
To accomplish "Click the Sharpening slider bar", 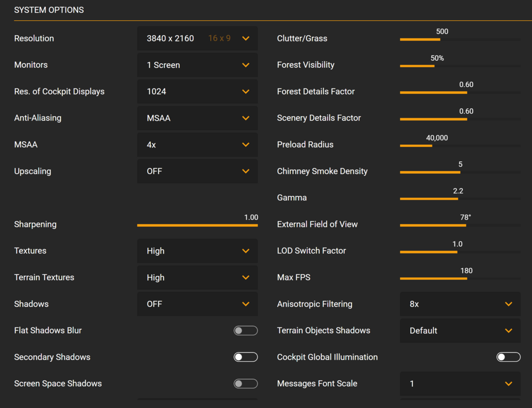I will [197, 225].
